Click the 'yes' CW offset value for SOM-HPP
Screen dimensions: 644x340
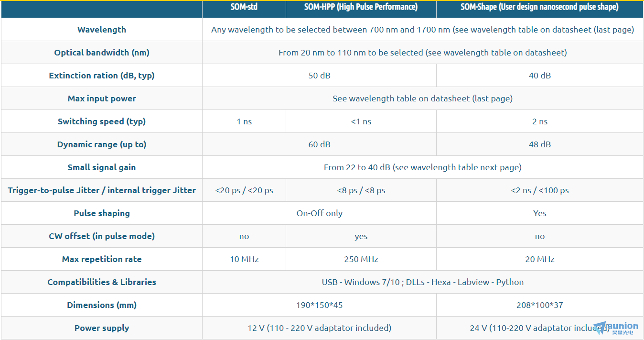point(361,236)
